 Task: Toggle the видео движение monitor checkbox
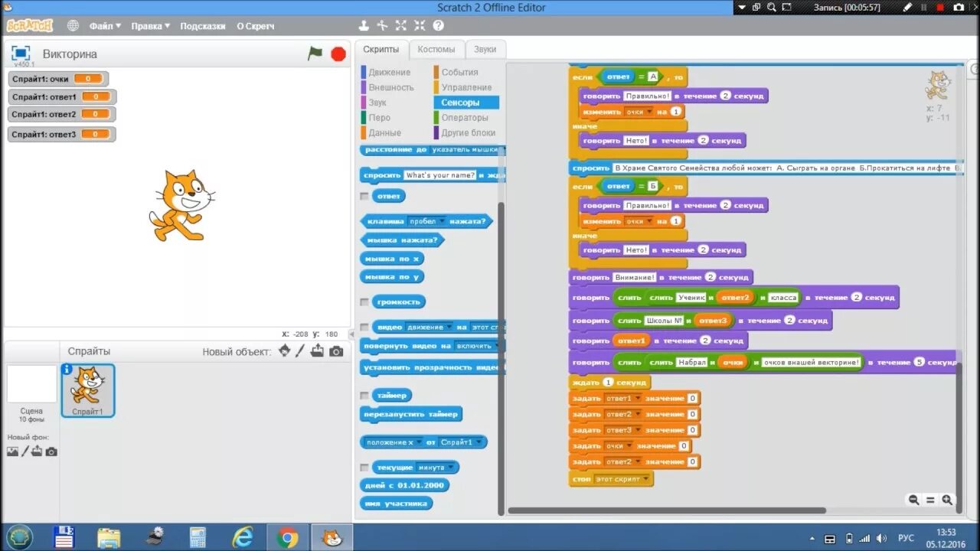pos(364,327)
